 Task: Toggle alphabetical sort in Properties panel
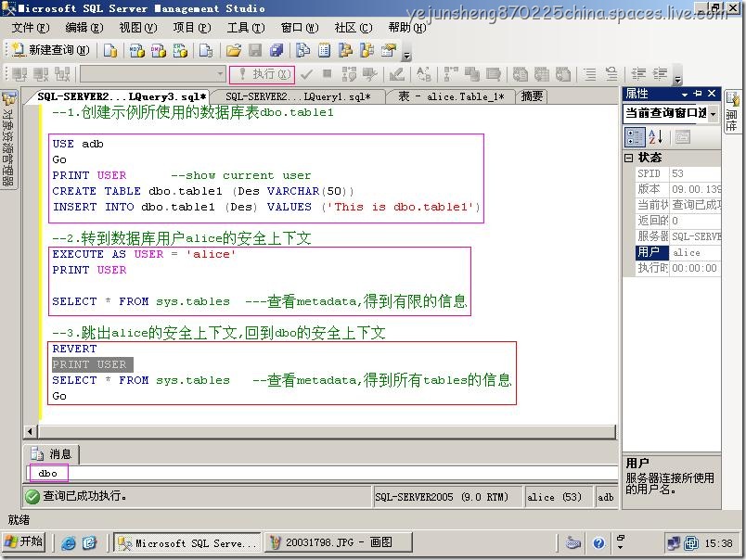tap(655, 137)
